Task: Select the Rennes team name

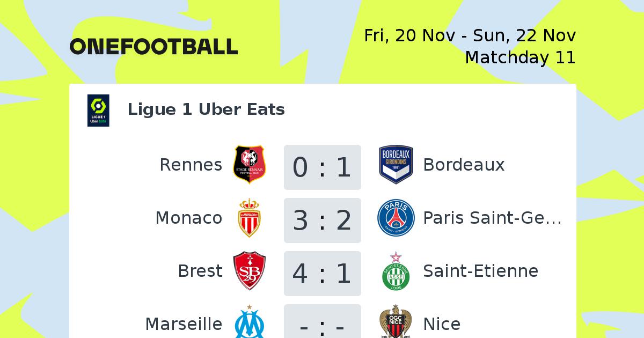Action: [x=191, y=165]
